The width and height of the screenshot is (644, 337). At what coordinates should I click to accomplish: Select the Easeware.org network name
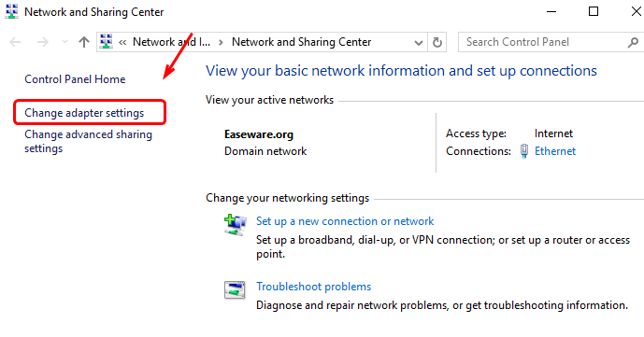coord(259,134)
